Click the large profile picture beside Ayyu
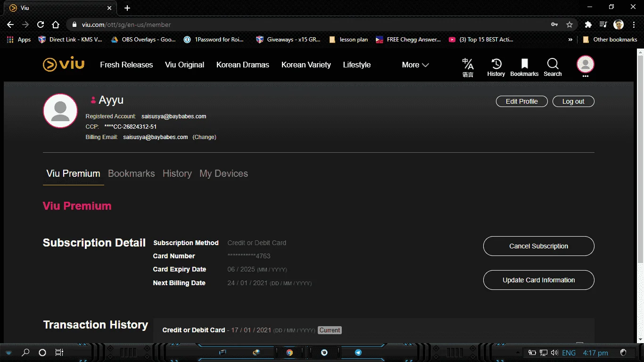The image size is (644, 362). (x=60, y=111)
